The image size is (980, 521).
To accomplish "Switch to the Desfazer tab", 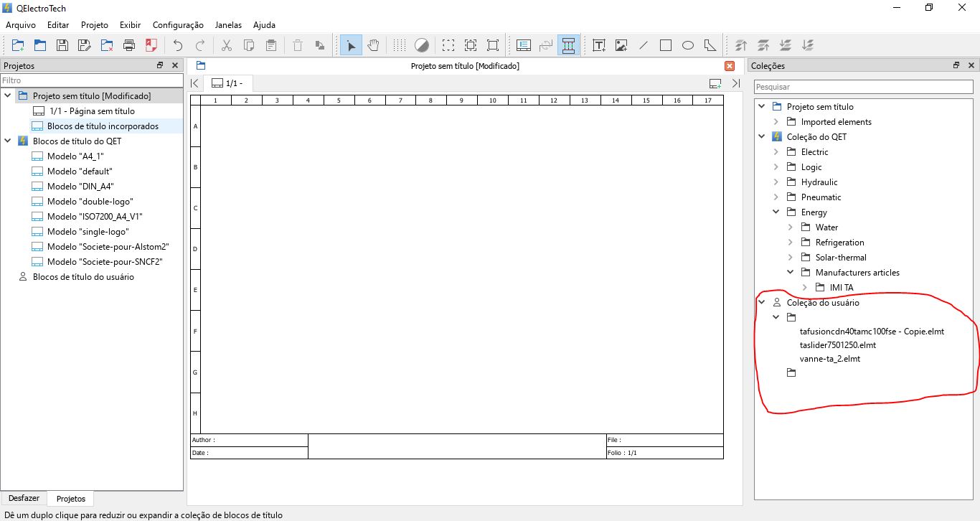I will pyautogui.click(x=24, y=499).
